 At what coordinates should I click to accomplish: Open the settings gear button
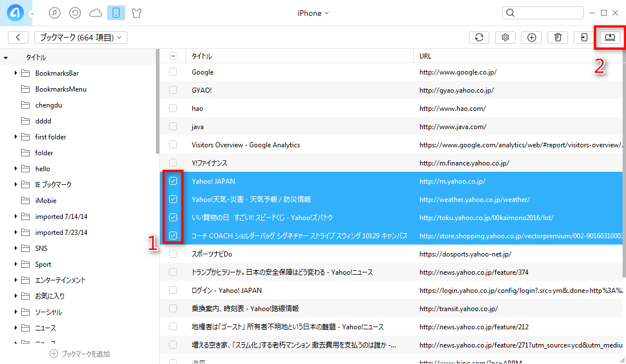coord(505,38)
